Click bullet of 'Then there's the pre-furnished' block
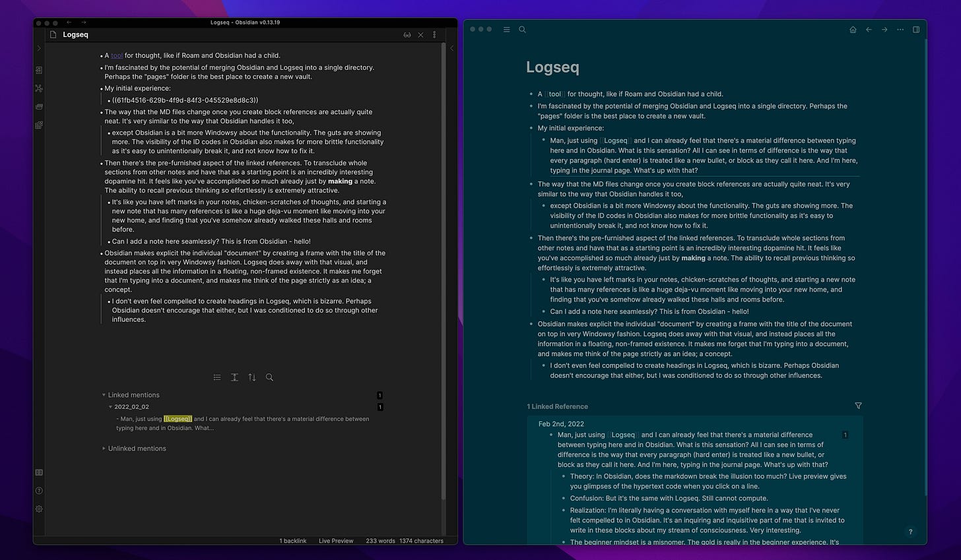This screenshot has height=560, width=961. [x=531, y=238]
